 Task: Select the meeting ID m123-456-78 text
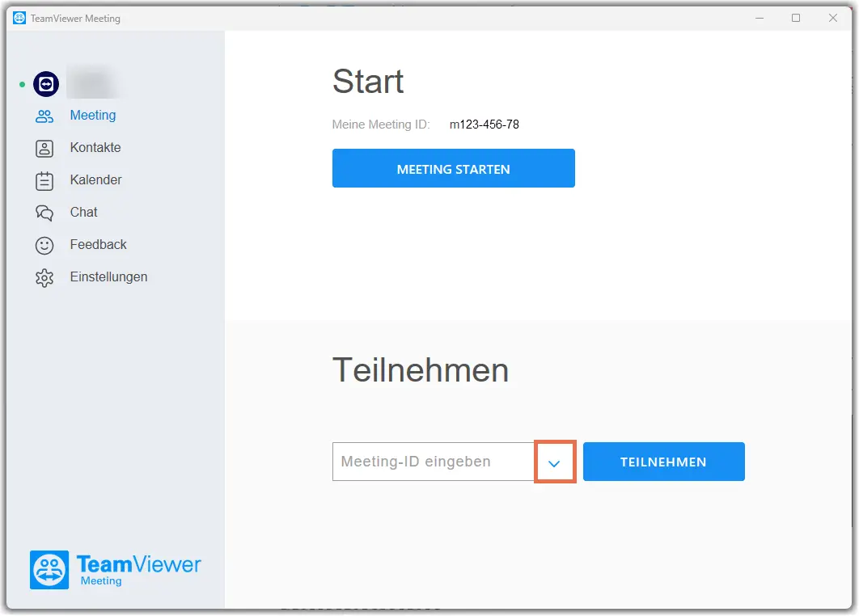pyautogui.click(x=485, y=124)
